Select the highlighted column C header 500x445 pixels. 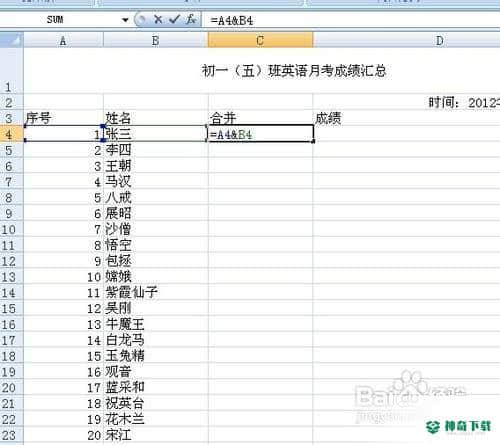click(260, 41)
